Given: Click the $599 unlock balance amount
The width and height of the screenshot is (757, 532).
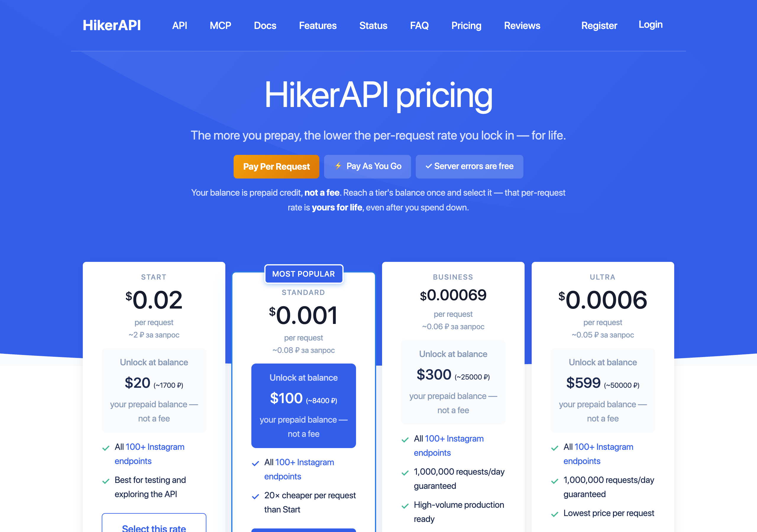Looking at the screenshot, I should (x=584, y=383).
